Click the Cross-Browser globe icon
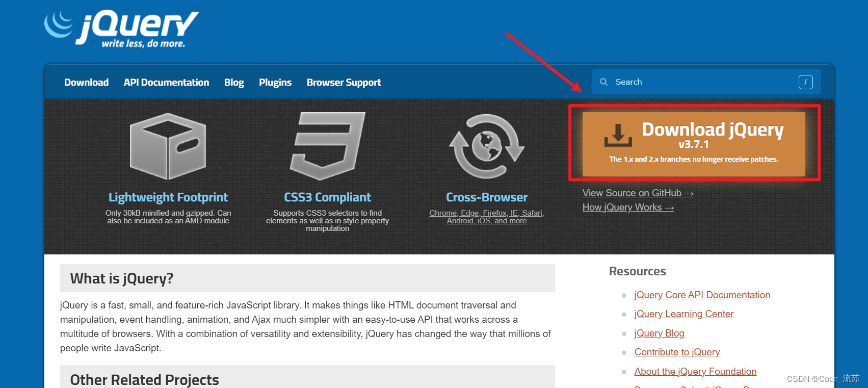The height and width of the screenshot is (388, 868). point(487,146)
